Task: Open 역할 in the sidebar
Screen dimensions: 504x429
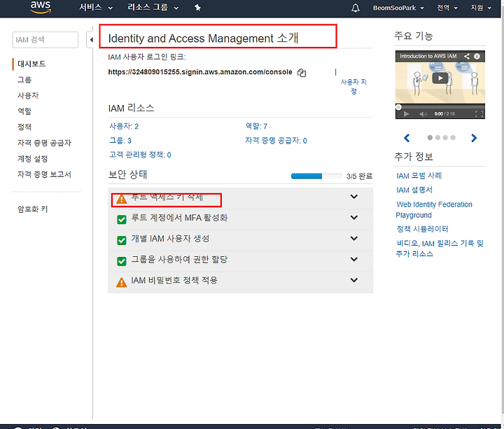Action: 24,111
